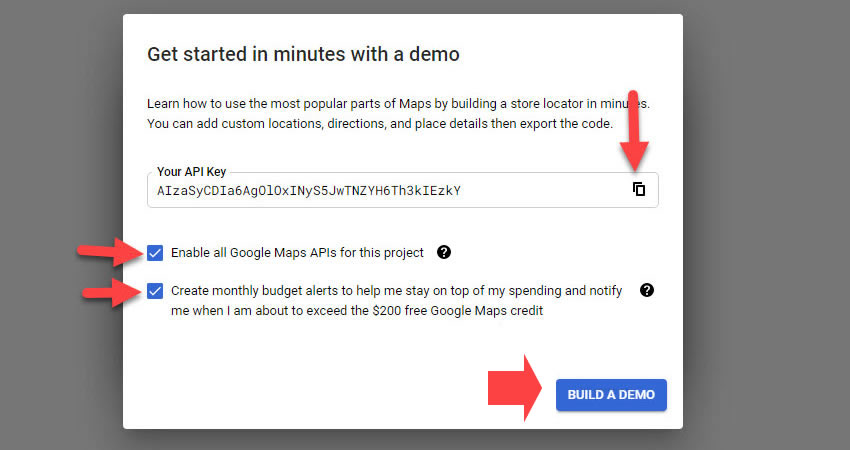850x450 pixels.
Task: Open help icon beside Enable all Google Maps APIs
Action: click(x=444, y=252)
